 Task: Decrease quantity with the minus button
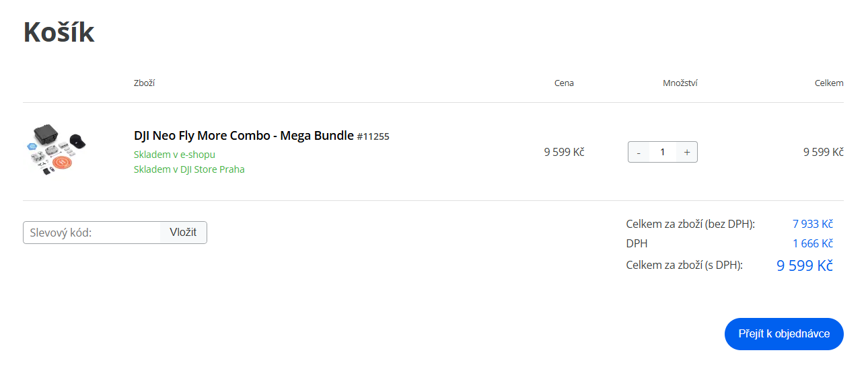[x=639, y=152]
